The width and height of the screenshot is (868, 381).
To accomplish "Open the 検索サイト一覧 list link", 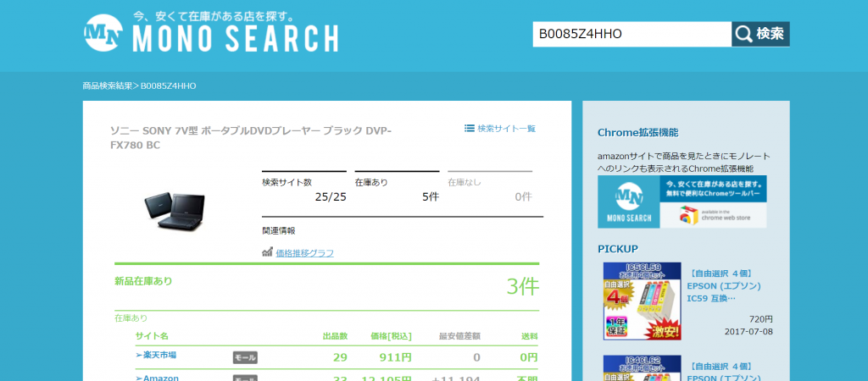I will point(507,129).
